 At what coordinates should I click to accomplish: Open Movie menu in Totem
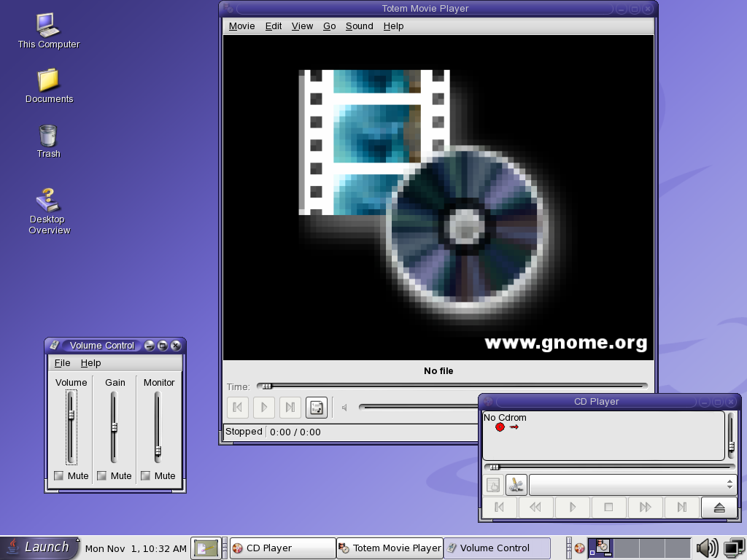coord(241,26)
